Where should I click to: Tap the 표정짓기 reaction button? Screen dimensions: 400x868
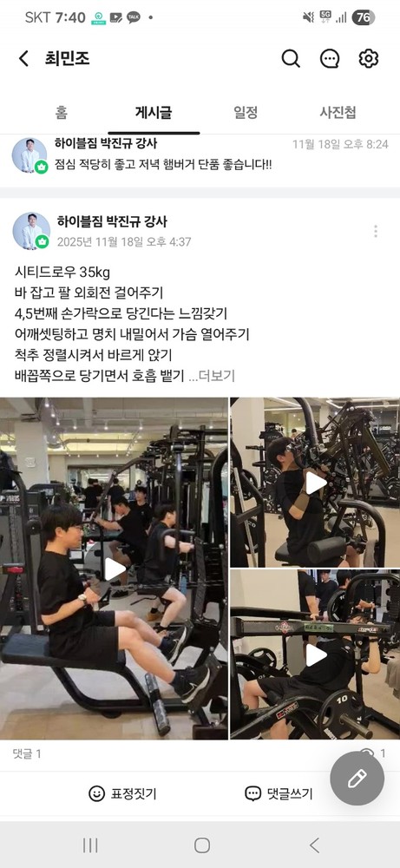click(122, 793)
